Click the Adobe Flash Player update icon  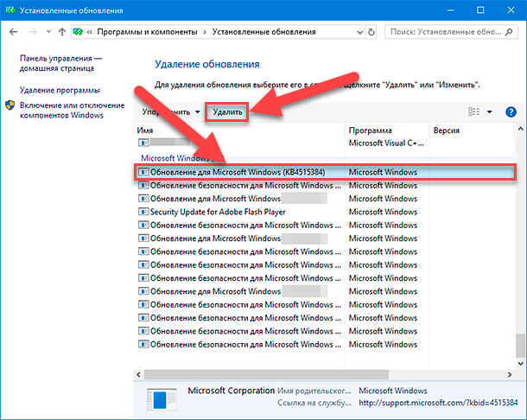click(143, 212)
